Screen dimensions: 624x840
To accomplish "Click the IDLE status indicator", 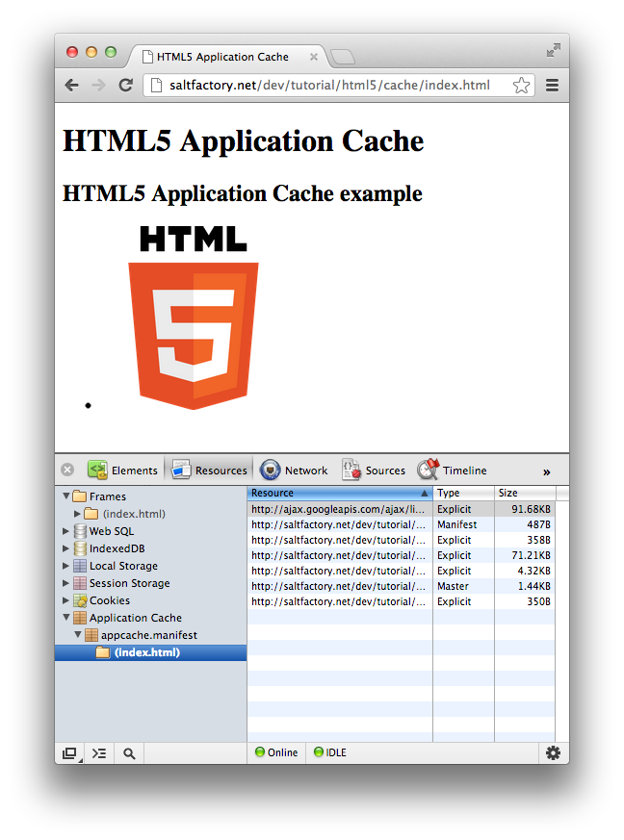I will (x=330, y=752).
